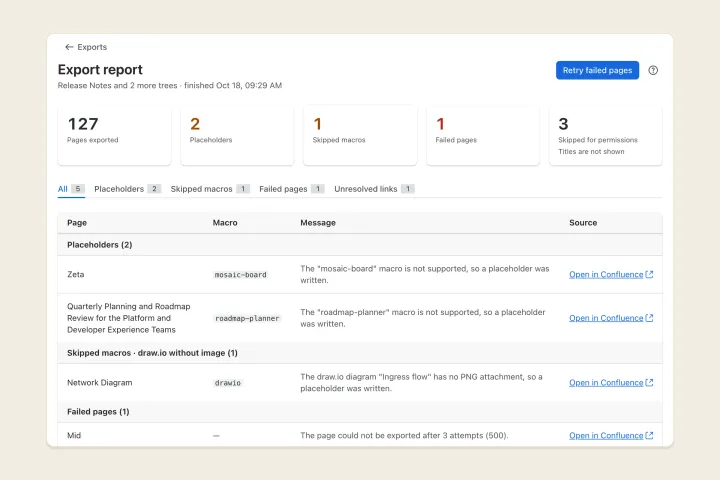720x480 pixels.
Task: Go back to Exports via arrow icon
Action: (69, 47)
